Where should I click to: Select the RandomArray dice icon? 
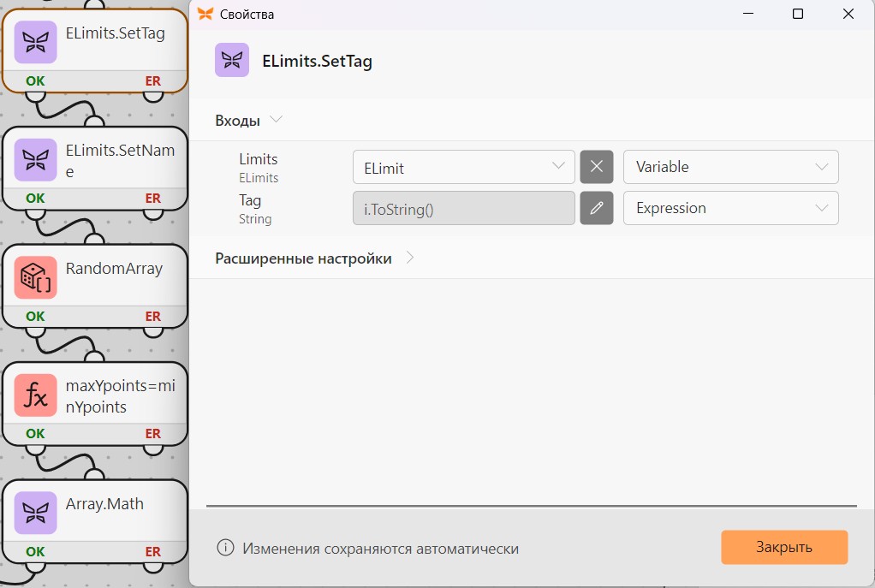coord(36,278)
